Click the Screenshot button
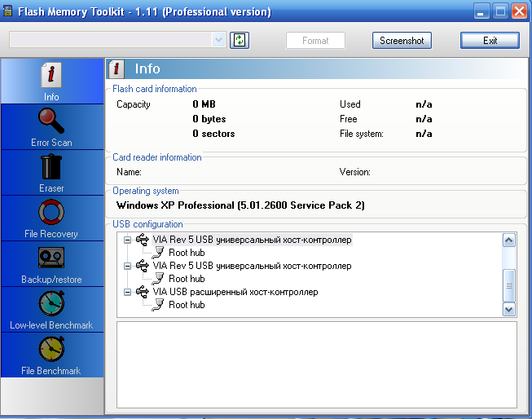The height and width of the screenshot is (419, 532). pyautogui.click(x=402, y=41)
